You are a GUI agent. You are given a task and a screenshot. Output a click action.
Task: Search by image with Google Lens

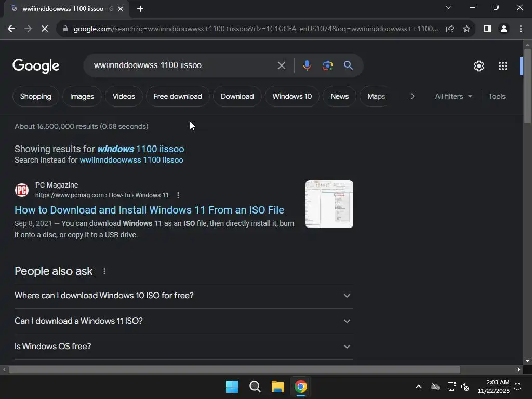point(328,65)
